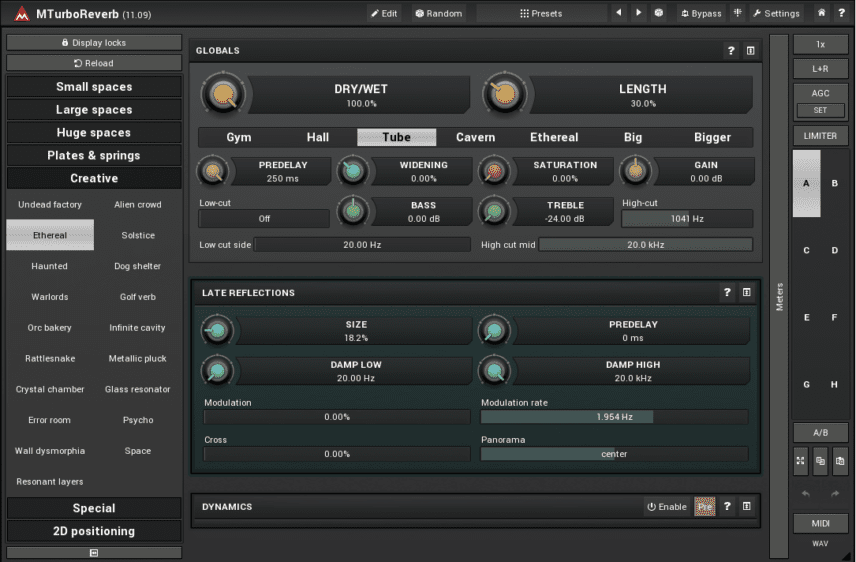Click the Widening knob
The width and height of the screenshot is (856, 562).
point(353,171)
